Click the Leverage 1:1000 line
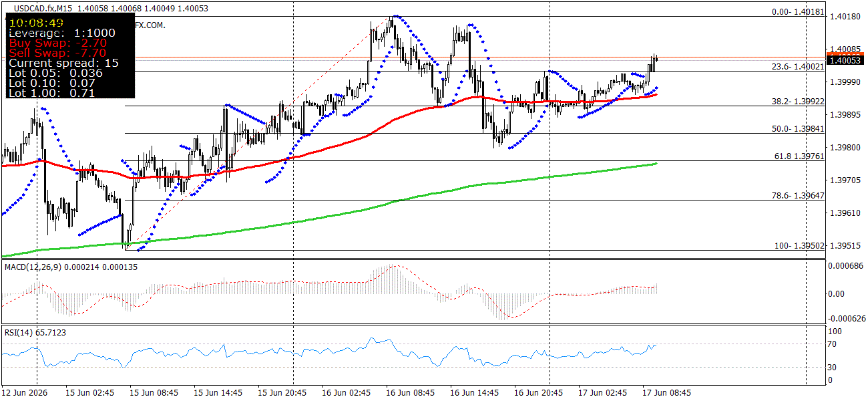Screen dimensions: 868x401 (62, 33)
